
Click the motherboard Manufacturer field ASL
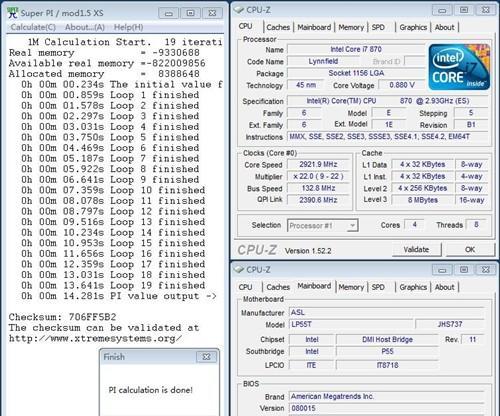click(387, 312)
